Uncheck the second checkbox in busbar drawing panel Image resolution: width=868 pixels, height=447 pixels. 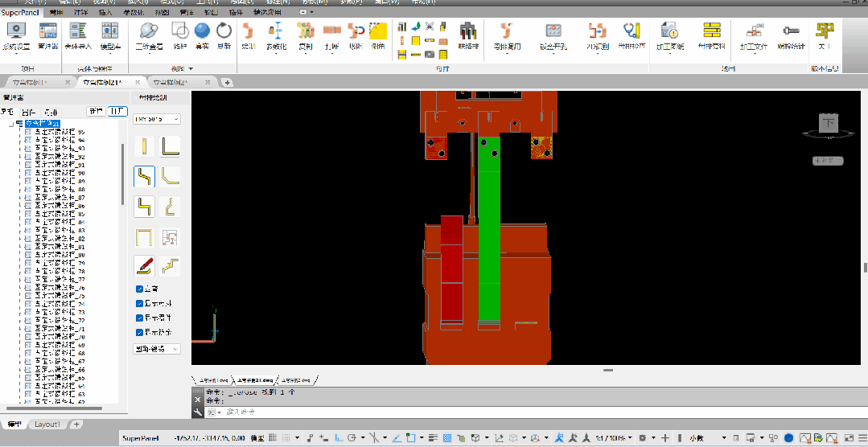tap(139, 303)
